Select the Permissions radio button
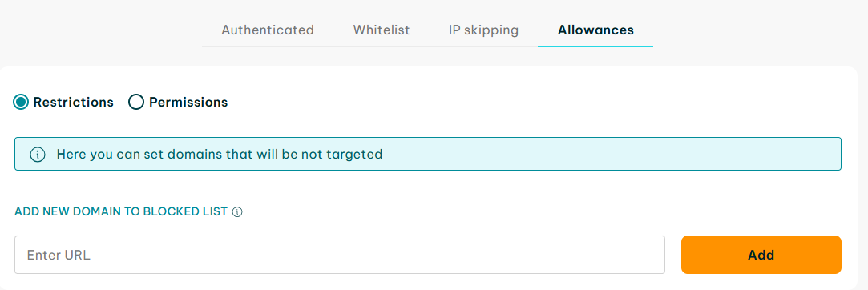 tap(136, 103)
